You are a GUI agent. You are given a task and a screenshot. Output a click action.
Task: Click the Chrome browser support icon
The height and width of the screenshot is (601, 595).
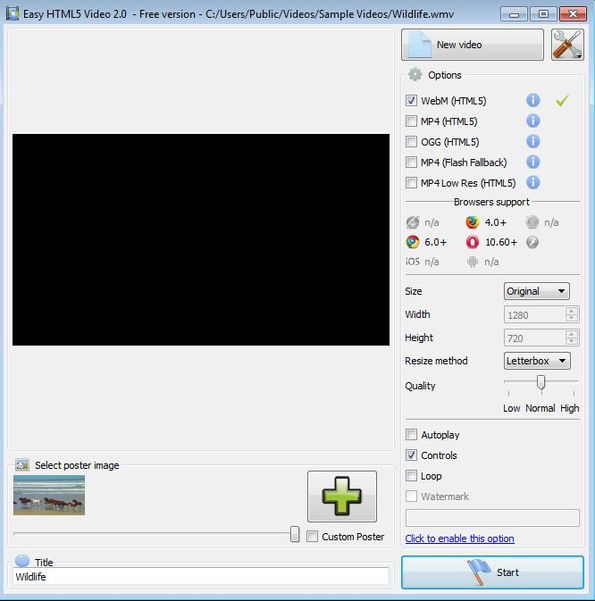[413, 242]
